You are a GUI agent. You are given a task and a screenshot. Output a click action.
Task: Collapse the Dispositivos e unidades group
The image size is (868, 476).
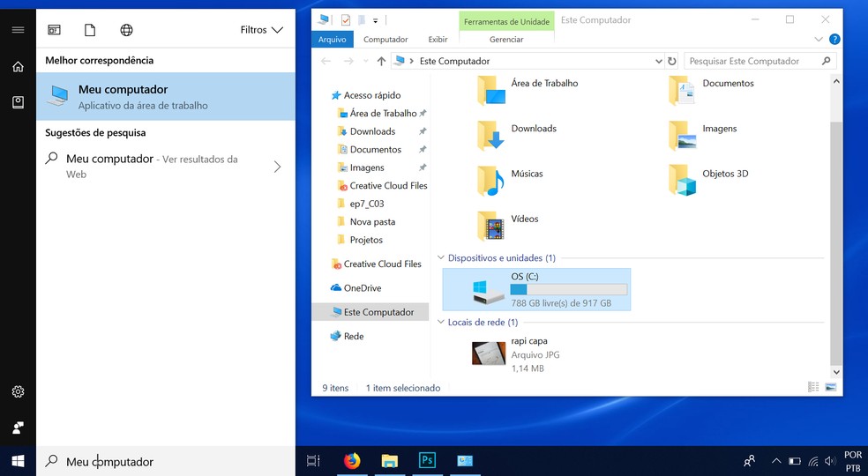(x=442, y=258)
